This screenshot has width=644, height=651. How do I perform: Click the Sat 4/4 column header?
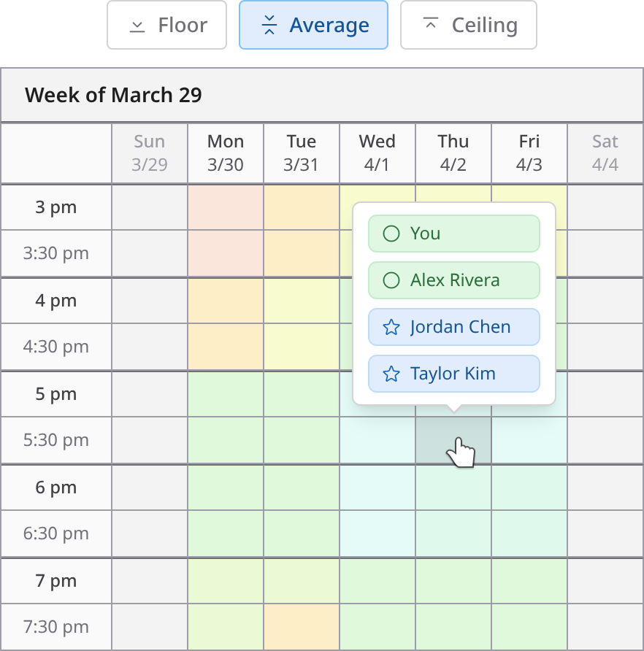pos(605,153)
